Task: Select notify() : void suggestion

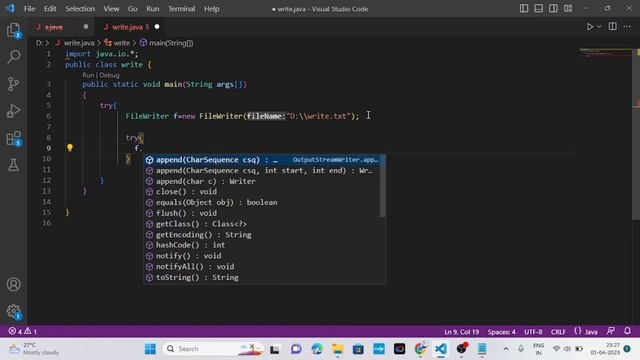Action: pyautogui.click(x=264, y=256)
